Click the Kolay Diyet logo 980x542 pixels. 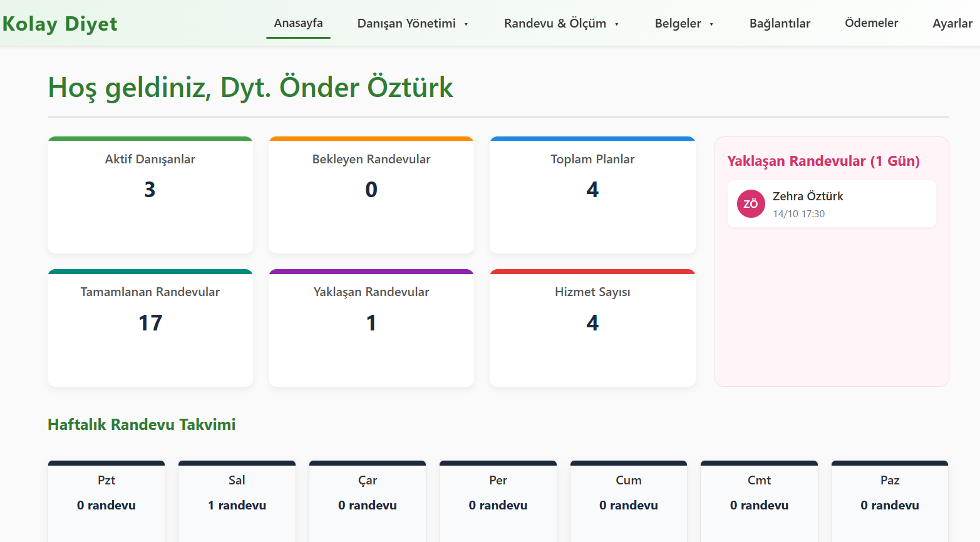tap(60, 24)
